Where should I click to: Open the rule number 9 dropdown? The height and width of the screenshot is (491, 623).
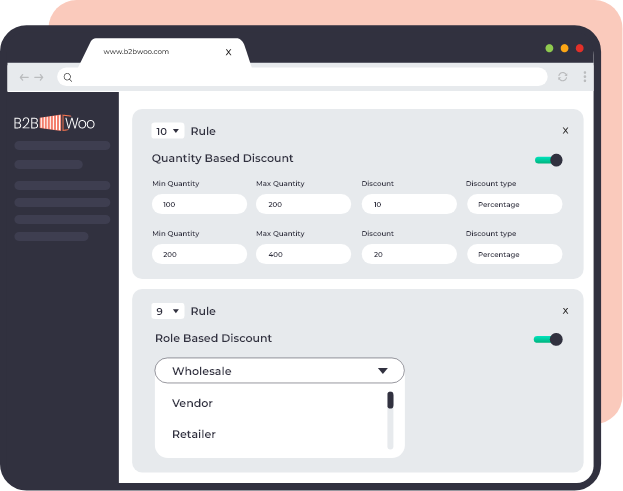(168, 311)
